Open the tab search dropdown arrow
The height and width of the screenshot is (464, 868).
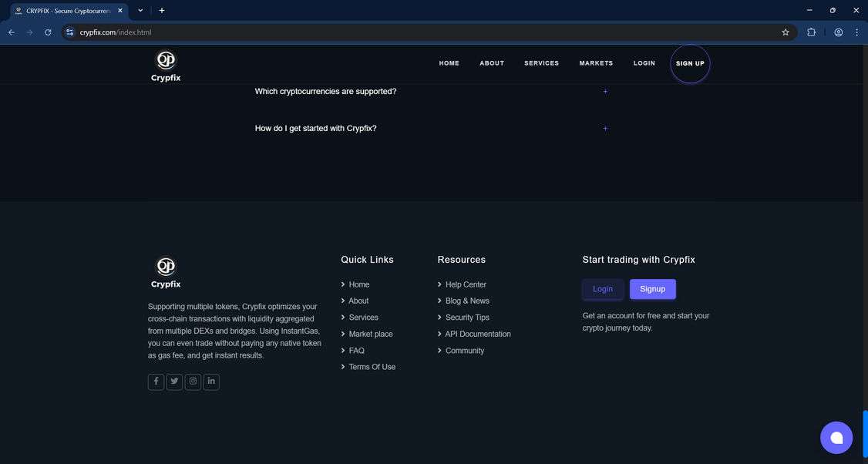tap(140, 10)
